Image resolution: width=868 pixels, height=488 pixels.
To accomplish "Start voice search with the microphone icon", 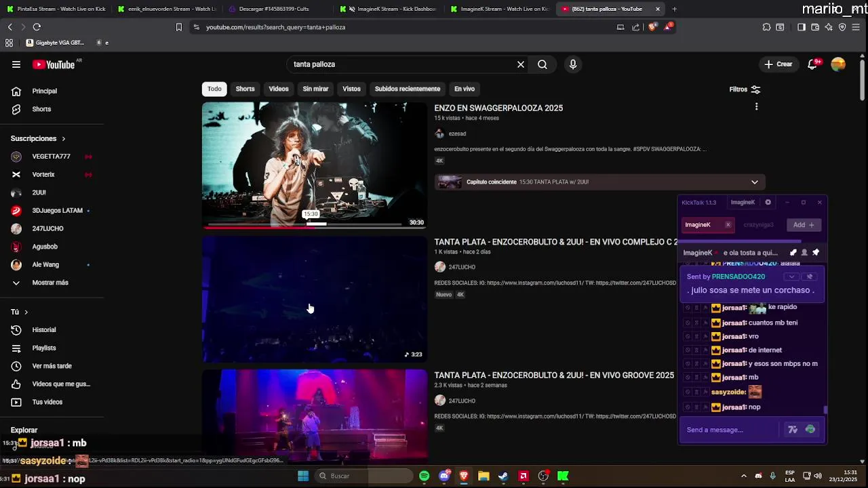I will tap(573, 64).
